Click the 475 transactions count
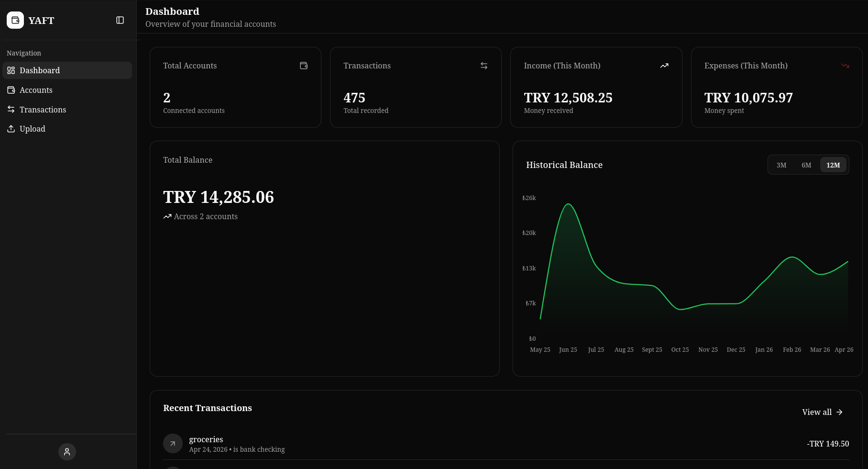Viewport: 868px width, 469px height. point(354,98)
